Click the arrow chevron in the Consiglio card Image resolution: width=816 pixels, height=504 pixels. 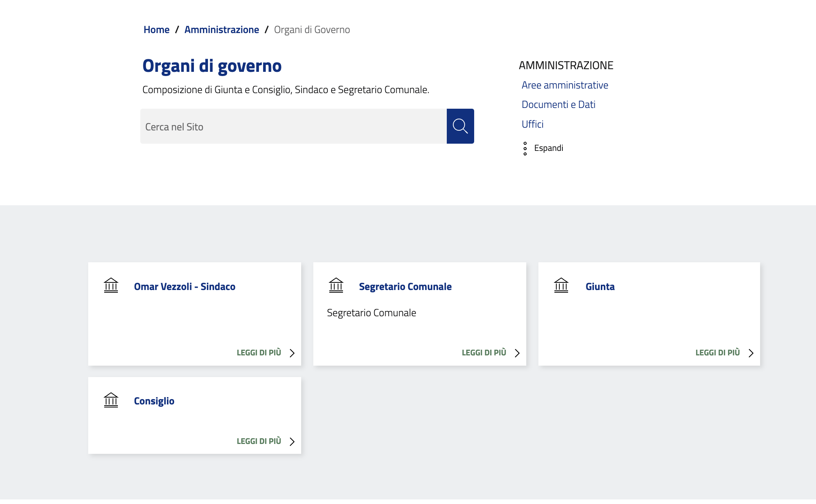click(292, 442)
